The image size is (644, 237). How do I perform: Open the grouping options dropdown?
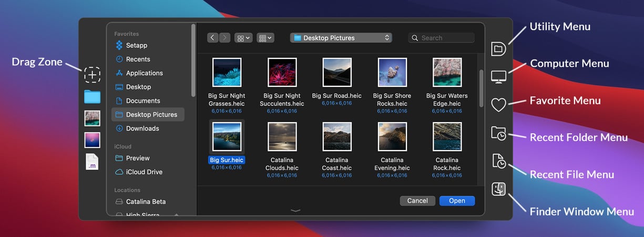pyautogui.click(x=265, y=38)
